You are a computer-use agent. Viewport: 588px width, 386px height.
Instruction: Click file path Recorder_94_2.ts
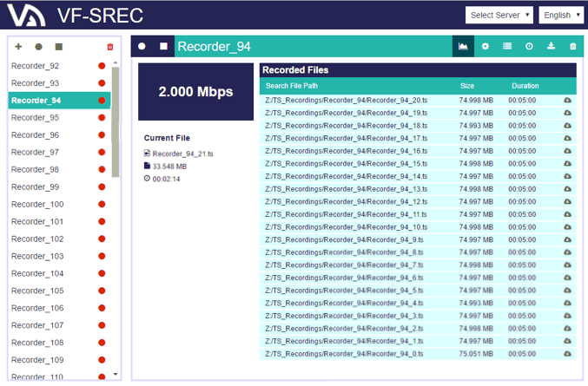(x=344, y=329)
